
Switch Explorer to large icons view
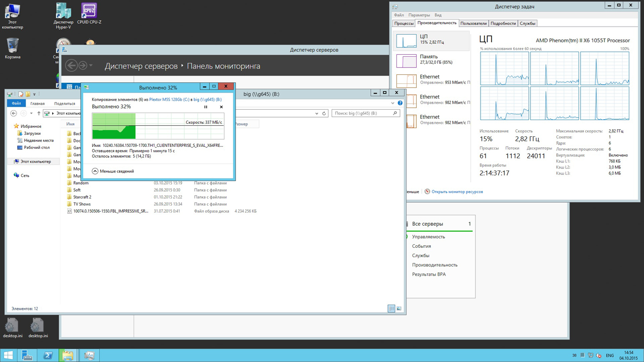399,309
